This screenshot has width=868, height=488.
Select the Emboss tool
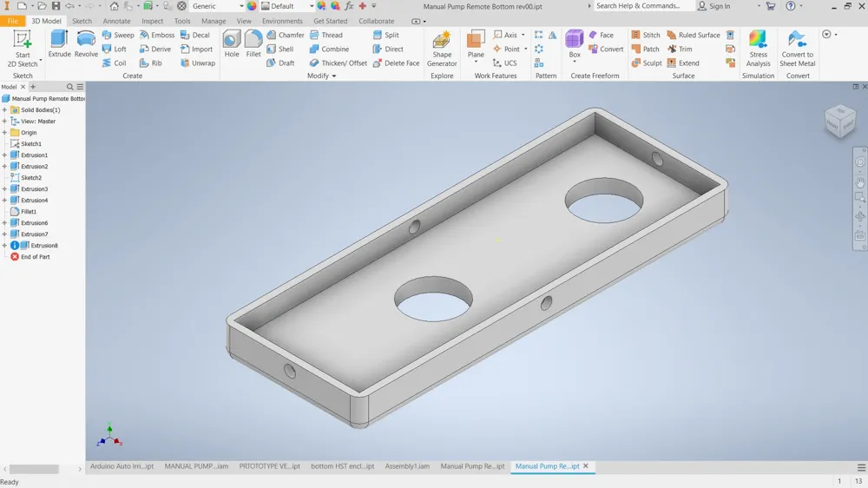tap(156, 35)
